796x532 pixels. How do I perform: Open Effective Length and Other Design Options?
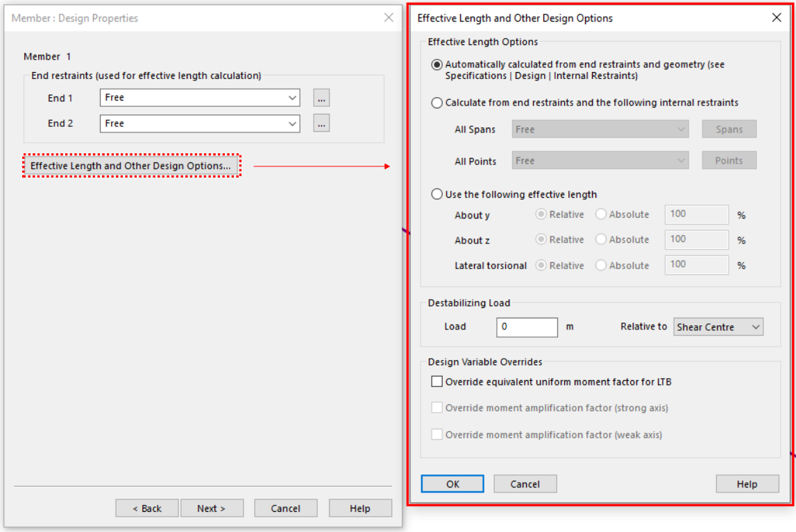pyautogui.click(x=131, y=166)
